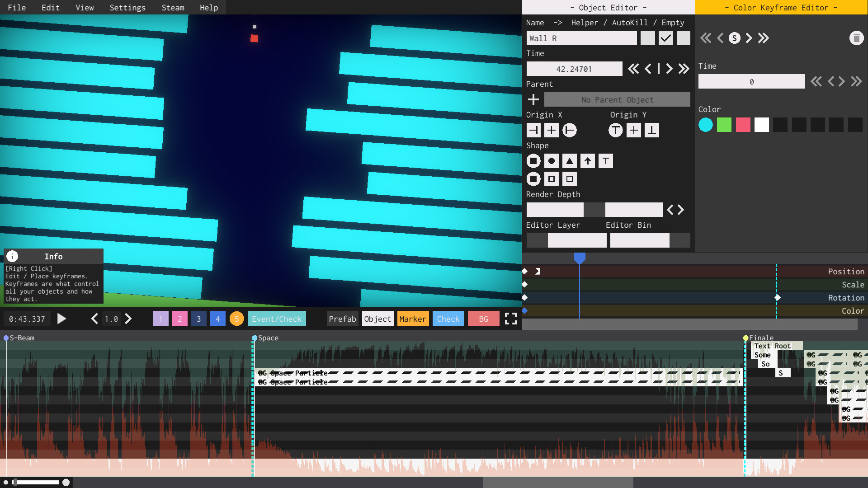Viewport: 868px width, 488px height.
Task: Switch to the BG tab
Action: coord(483,319)
